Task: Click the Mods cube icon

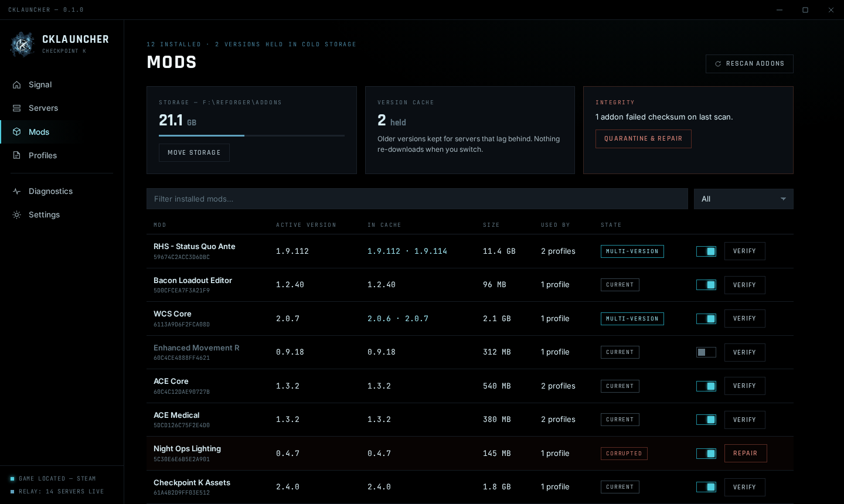Action: (x=17, y=132)
